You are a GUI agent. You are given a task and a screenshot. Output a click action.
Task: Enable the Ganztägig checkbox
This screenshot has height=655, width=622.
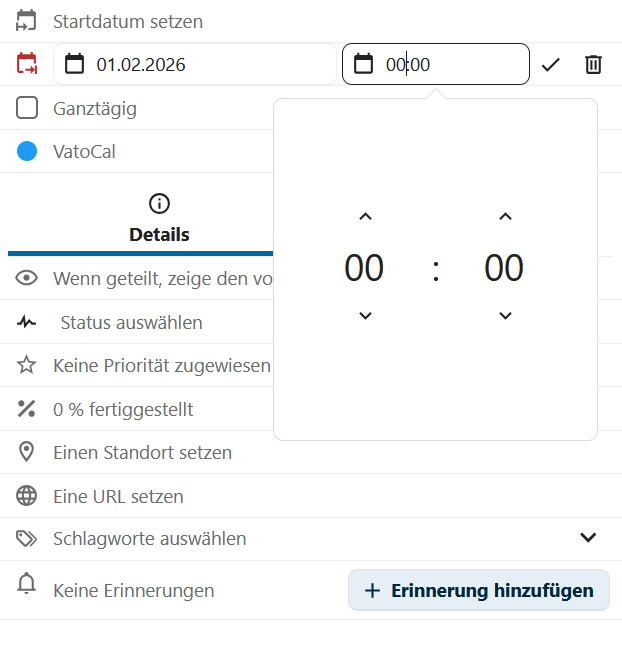(x=27, y=108)
